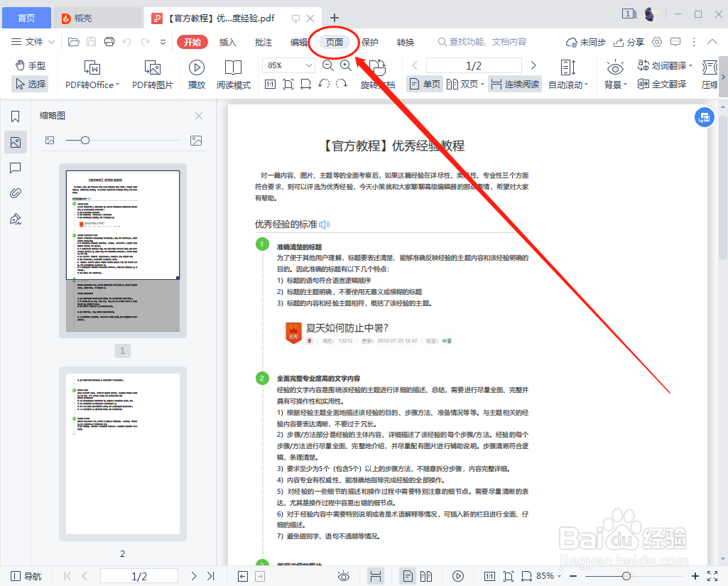Select the Hand tool (手型)
The image size is (728, 586).
[x=30, y=65]
